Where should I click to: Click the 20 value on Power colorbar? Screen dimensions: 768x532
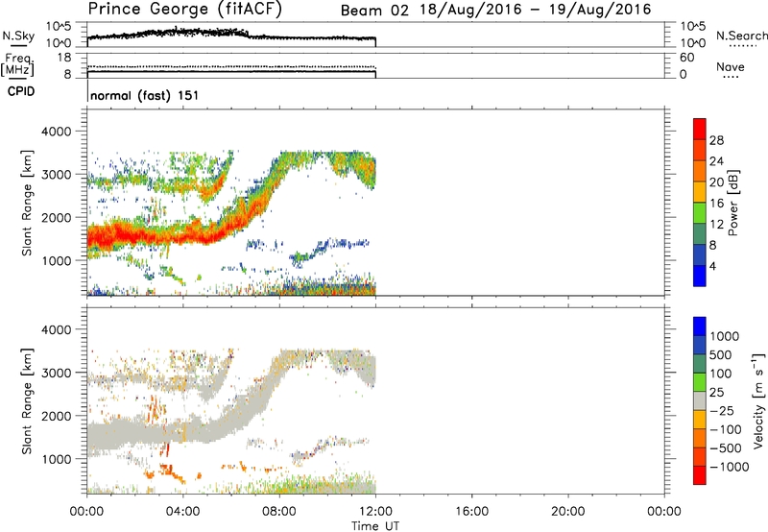pyautogui.click(x=716, y=182)
